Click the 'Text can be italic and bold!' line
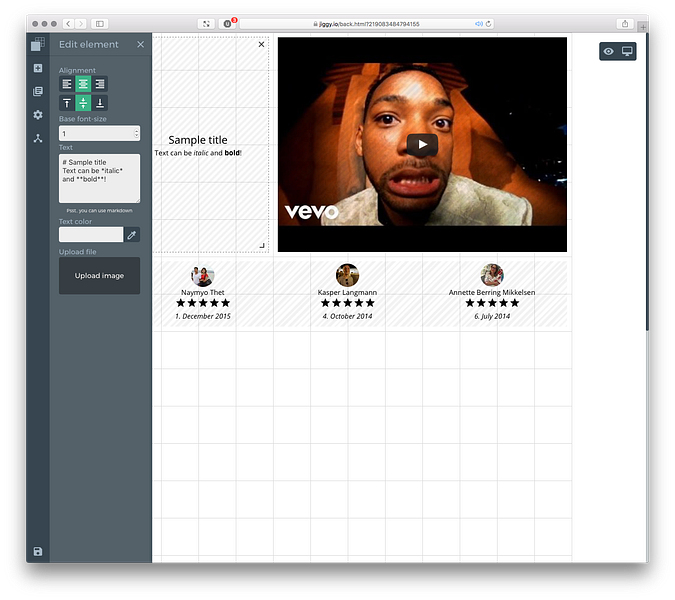Image resolution: width=675 pixels, height=600 pixels. [198, 153]
